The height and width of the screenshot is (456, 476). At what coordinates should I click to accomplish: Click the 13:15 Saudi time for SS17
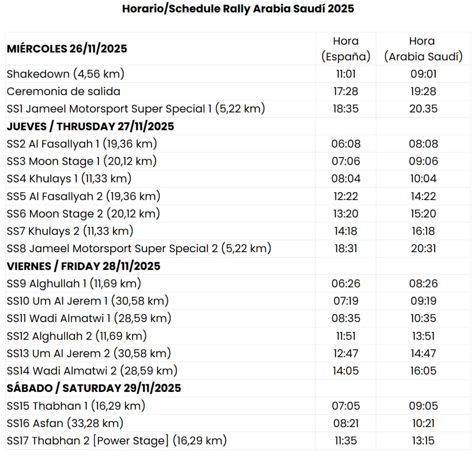pyautogui.click(x=423, y=441)
